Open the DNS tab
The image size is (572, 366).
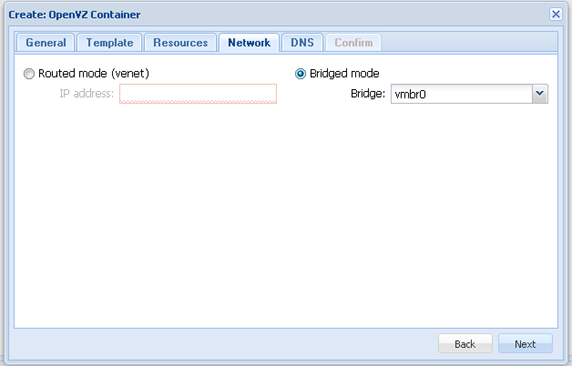302,43
